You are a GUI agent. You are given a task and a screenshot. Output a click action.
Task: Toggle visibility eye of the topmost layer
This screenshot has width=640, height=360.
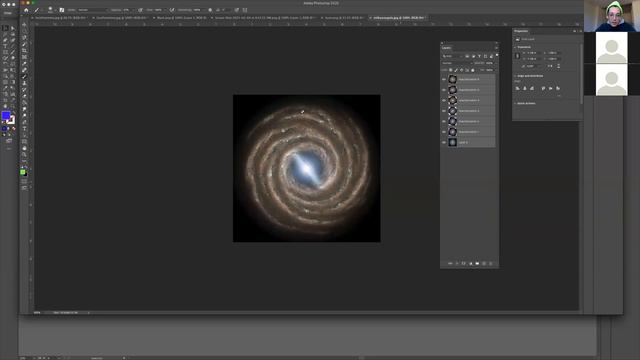point(444,79)
